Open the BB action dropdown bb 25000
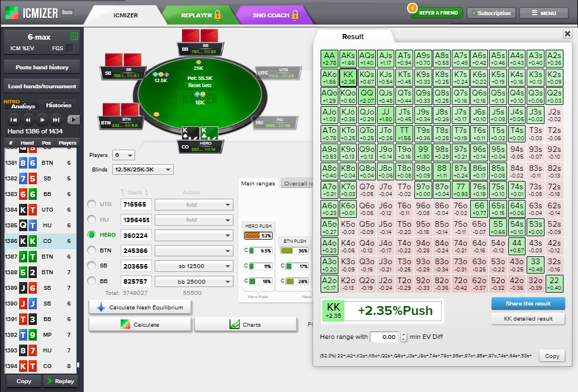 (x=194, y=281)
